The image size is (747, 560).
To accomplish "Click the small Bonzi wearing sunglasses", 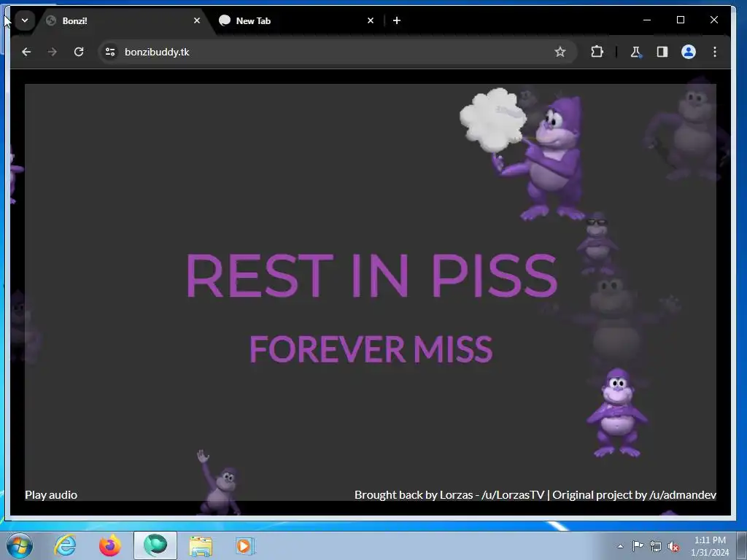I will click(x=597, y=244).
